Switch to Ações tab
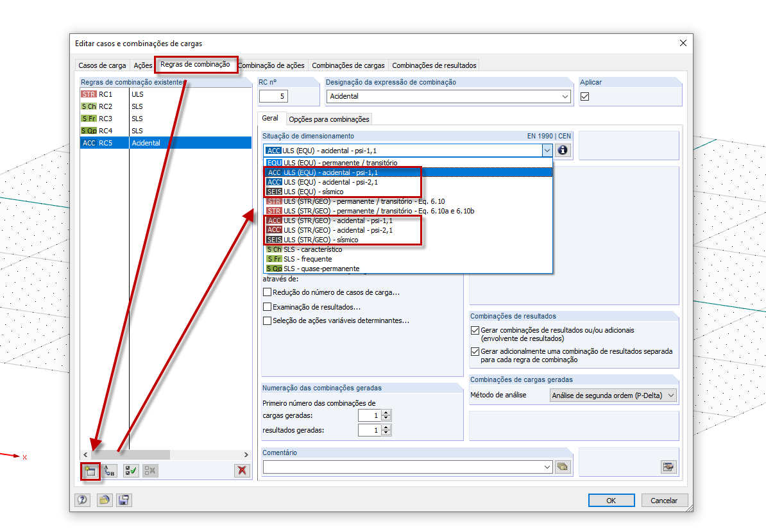 142,65
